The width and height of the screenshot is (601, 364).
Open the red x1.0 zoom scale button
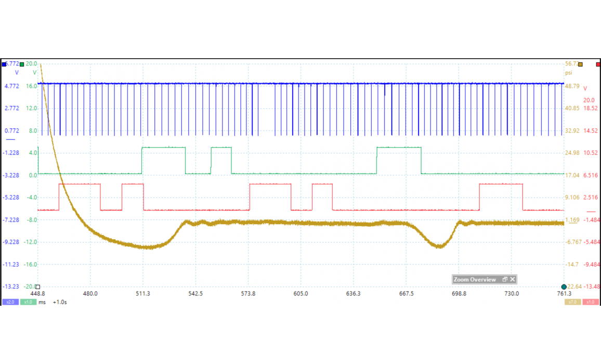[590, 302]
